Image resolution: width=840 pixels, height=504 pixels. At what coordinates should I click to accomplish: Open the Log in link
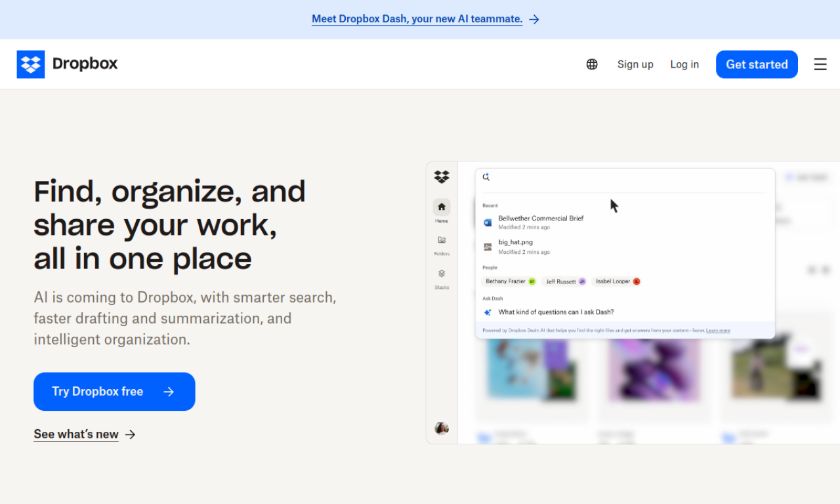(684, 64)
